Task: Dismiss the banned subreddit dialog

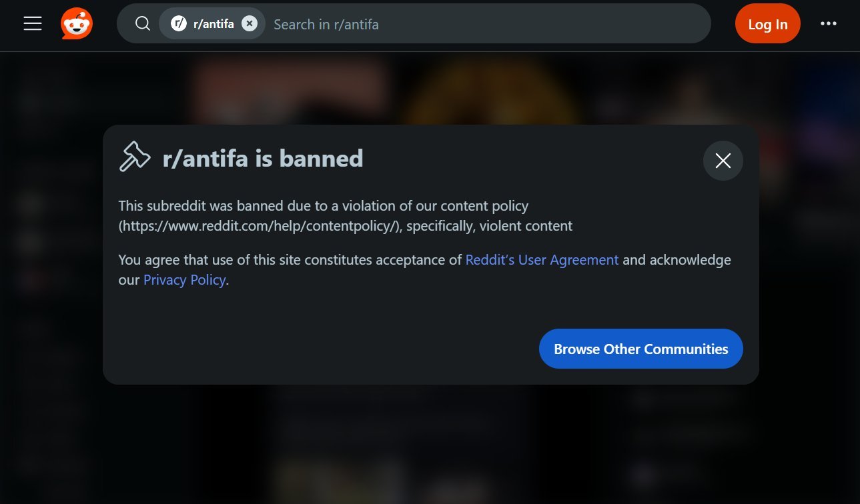Action: (x=723, y=161)
